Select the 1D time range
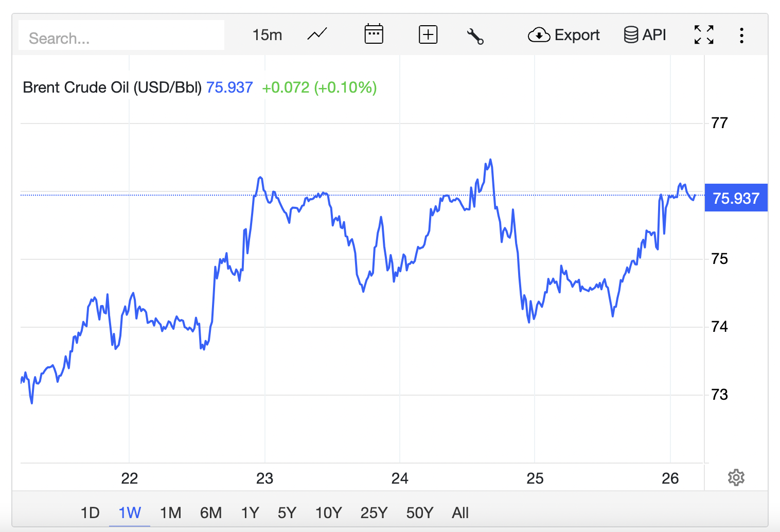 (90, 512)
